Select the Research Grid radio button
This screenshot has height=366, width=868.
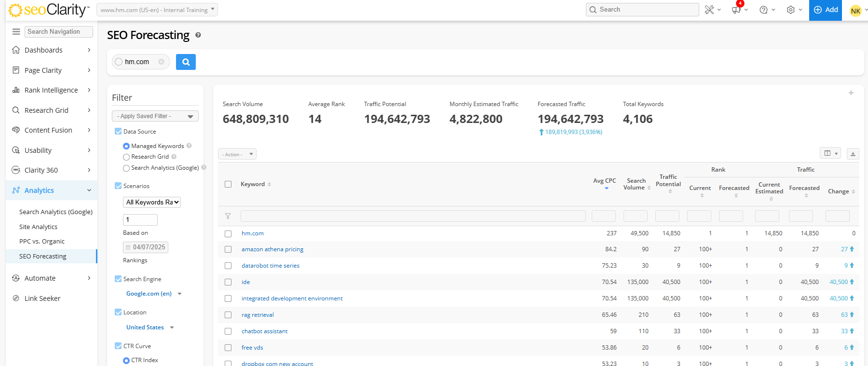click(x=126, y=157)
